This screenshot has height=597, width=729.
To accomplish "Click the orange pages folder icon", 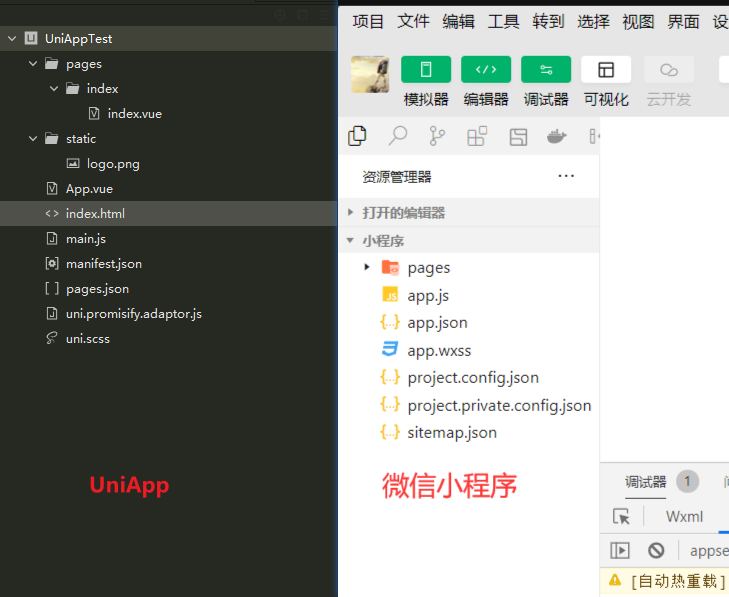I will 391,267.
